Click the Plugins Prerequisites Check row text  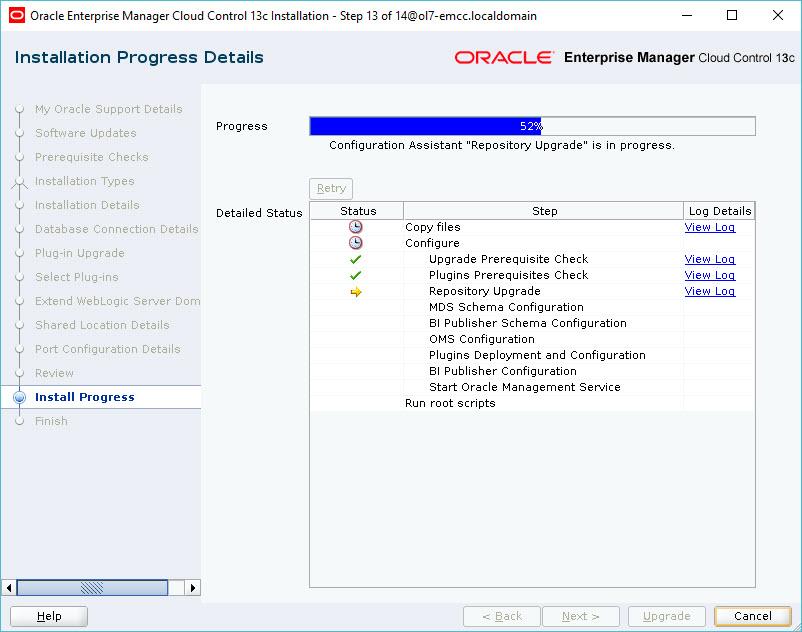pos(508,275)
